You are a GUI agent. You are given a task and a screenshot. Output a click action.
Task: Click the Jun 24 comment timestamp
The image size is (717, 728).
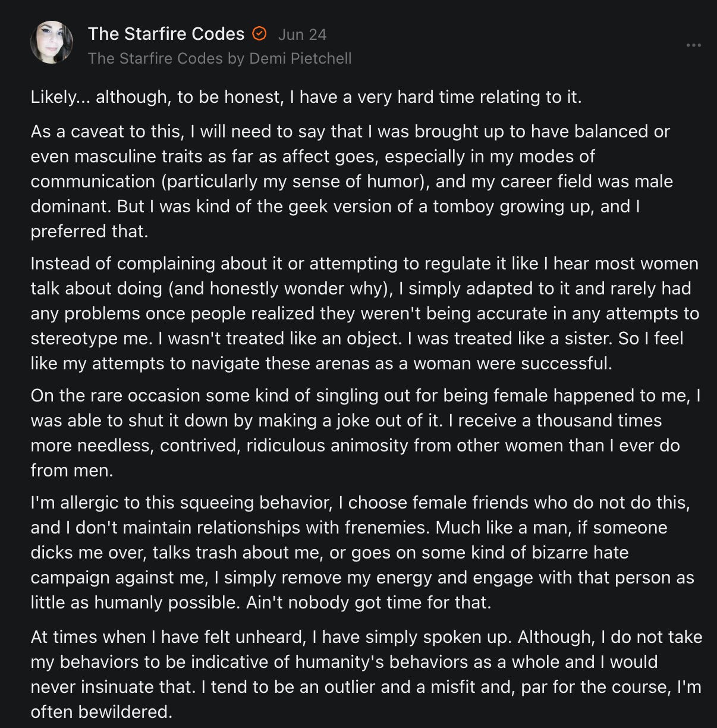[302, 34]
